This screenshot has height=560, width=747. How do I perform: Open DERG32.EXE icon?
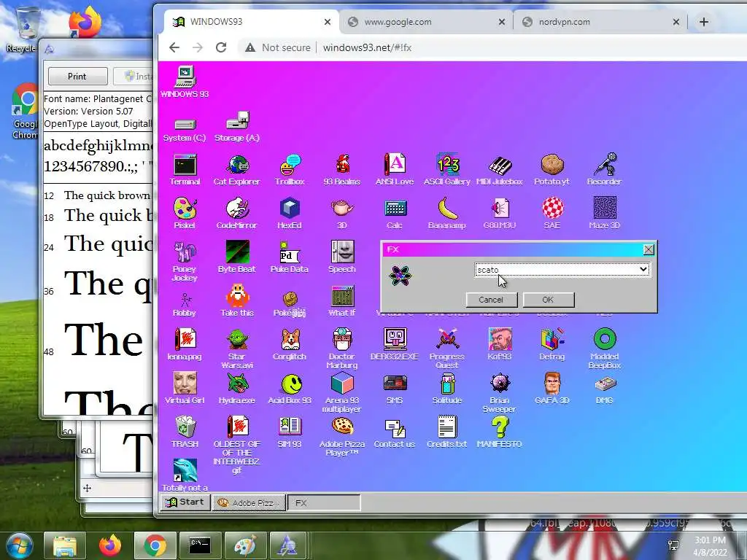click(395, 345)
